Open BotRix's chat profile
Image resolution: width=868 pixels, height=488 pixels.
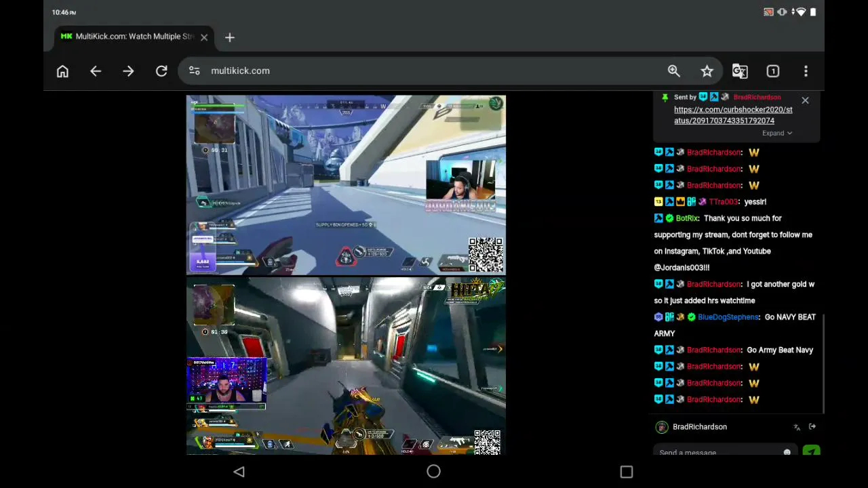click(x=687, y=218)
